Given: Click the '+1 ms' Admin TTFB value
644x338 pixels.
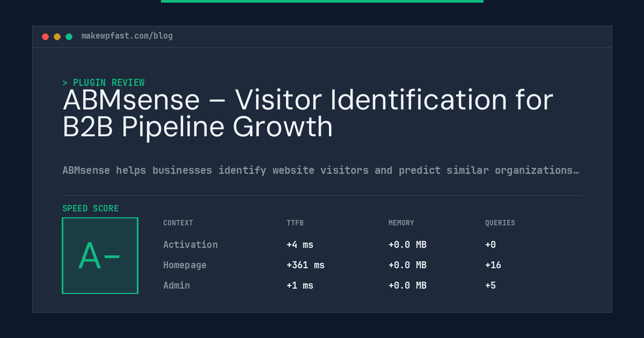Looking at the screenshot, I should click(300, 285).
